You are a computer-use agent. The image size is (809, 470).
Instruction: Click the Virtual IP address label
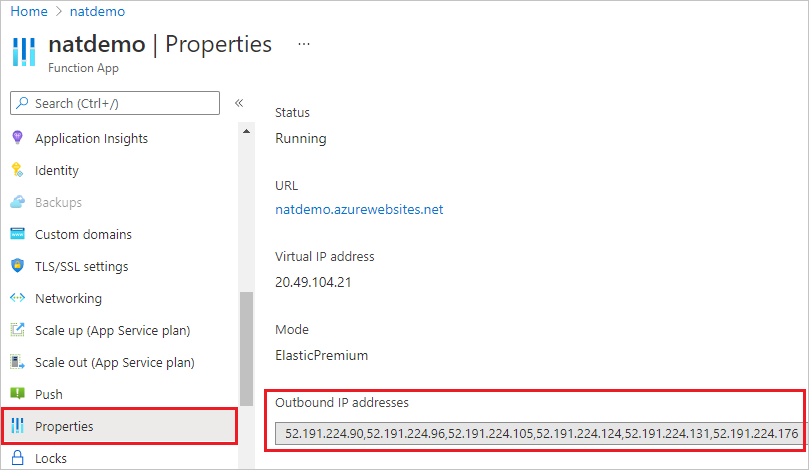[x=325, y=256]
